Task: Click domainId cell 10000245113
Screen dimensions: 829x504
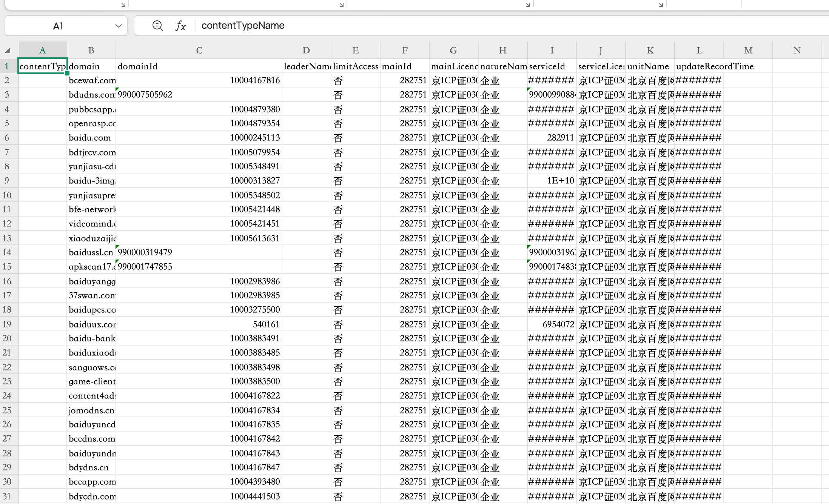Action: click(199, 138)
